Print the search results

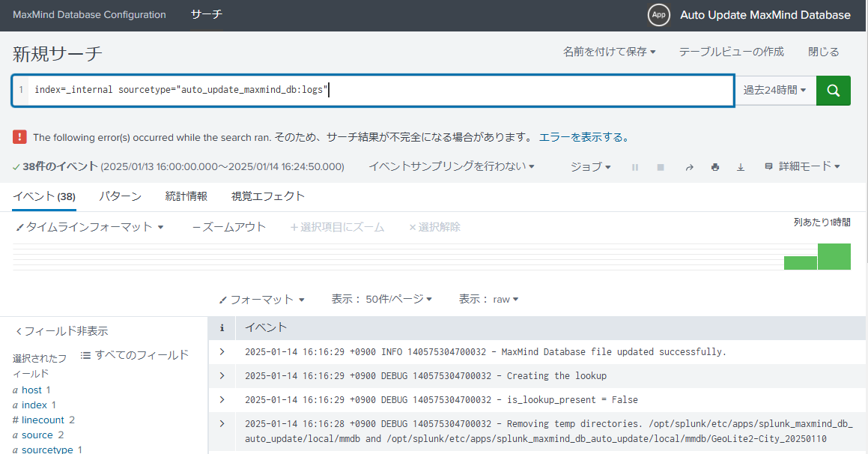(x=714, y=166)
